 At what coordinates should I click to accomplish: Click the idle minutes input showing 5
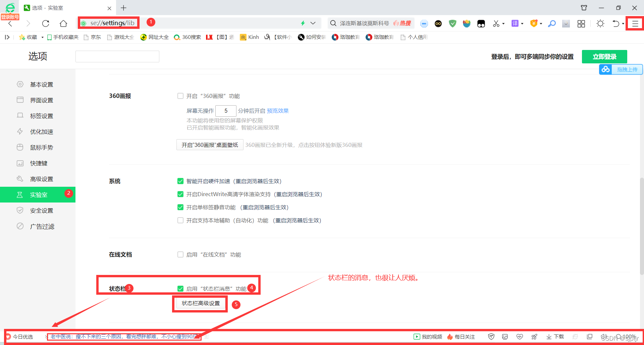pyautogui.click(x=226, y=111)
